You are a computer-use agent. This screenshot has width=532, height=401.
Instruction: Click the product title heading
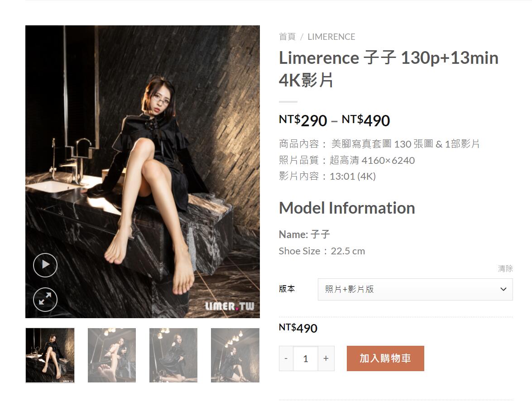point(388,69)
